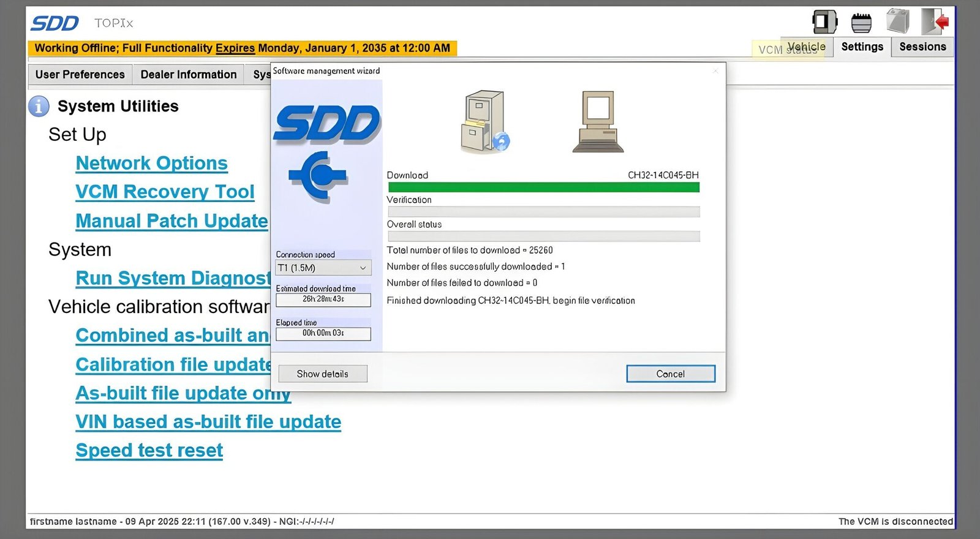Open the Vehicle tab
This screenshot has width=980, height=539.
[x=807, y=47]
